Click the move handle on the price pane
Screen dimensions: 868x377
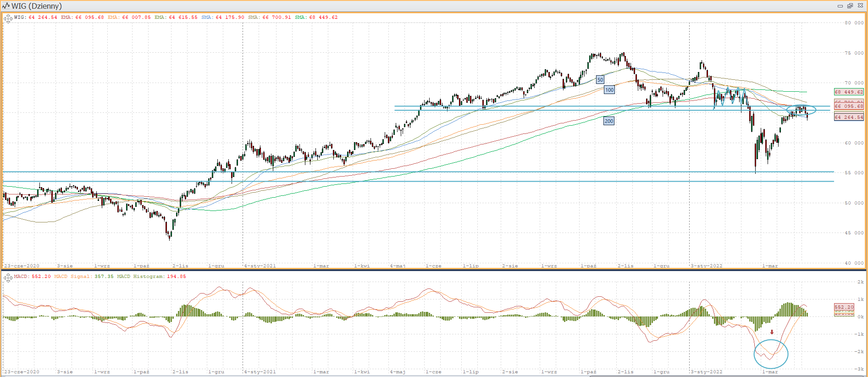coord(8,19)
